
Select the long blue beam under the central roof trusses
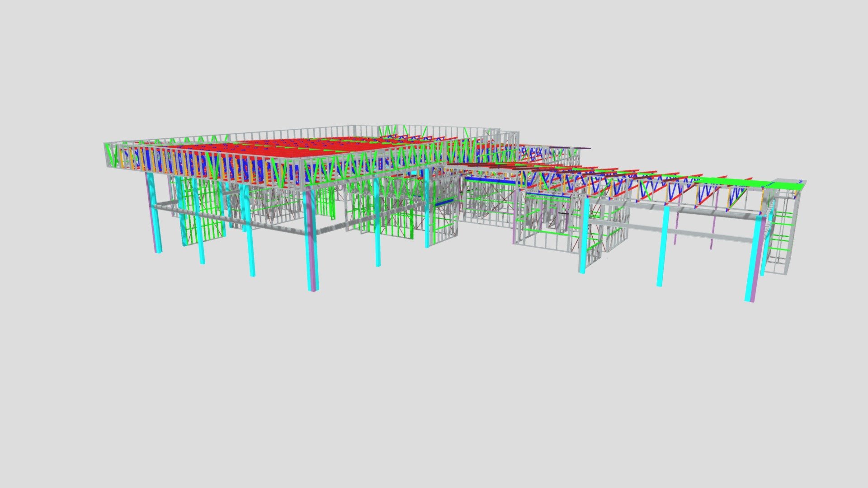(x=491, y=181)
